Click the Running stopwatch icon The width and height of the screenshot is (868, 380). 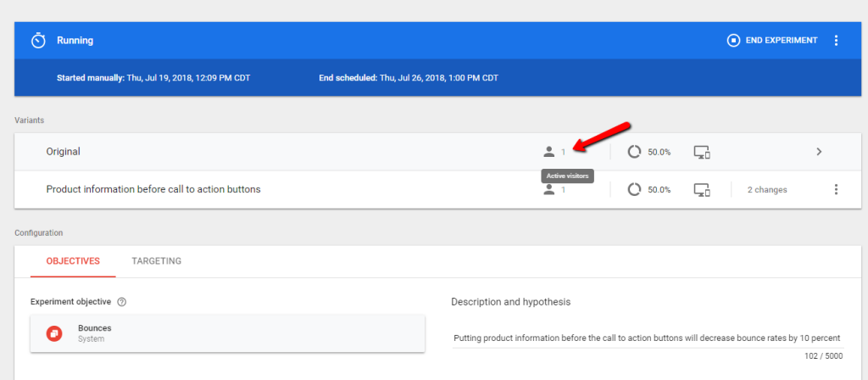(x=38, y=41)
